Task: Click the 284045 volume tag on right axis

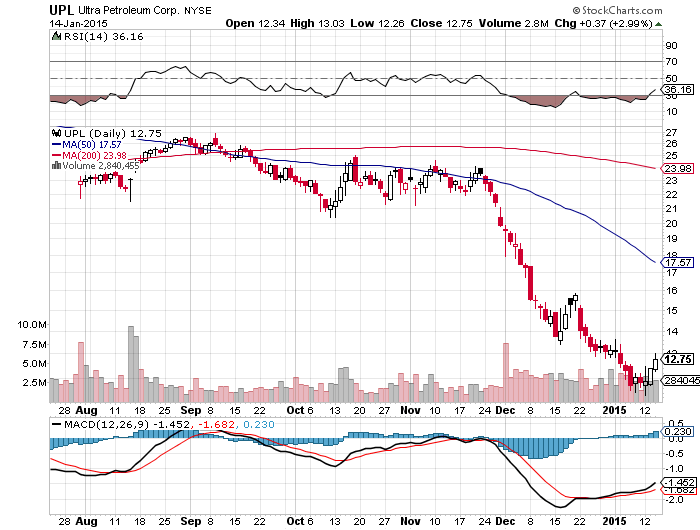Action: coord(680,380)
